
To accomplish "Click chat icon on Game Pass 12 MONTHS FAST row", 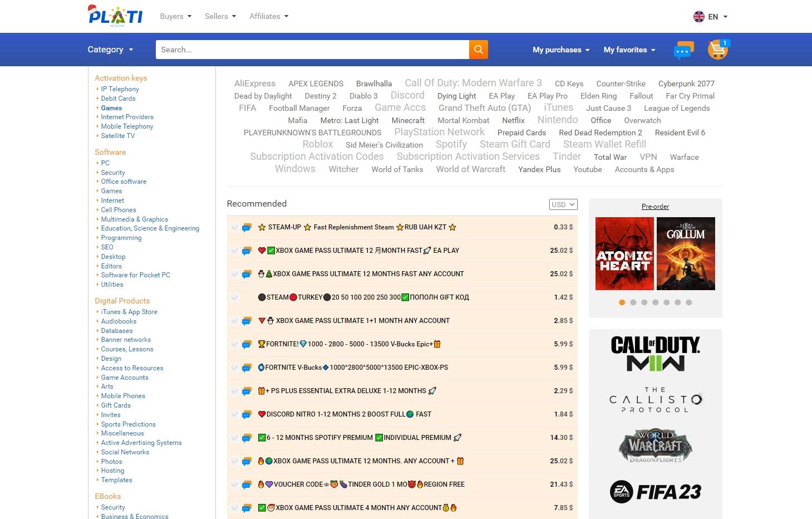I will 247,274.
